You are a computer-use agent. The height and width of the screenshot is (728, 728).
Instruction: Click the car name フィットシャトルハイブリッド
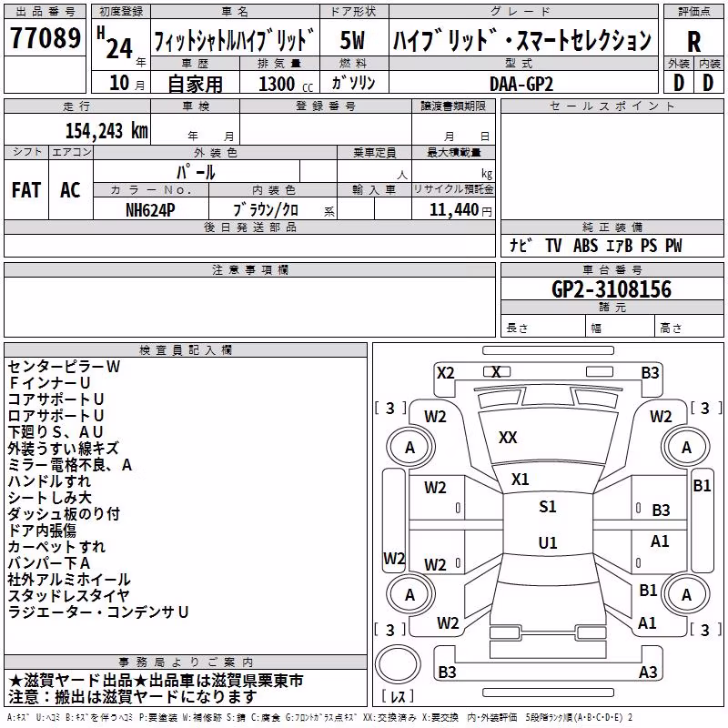pyautogui.click(x=235, y=41)
